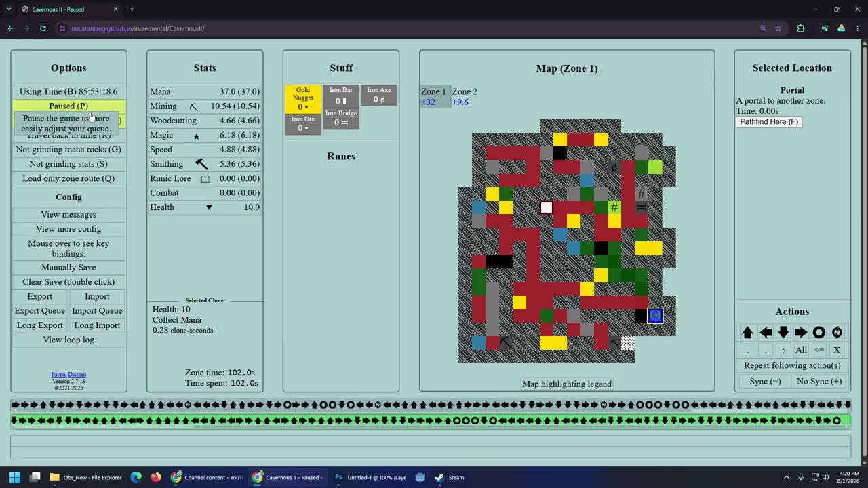
Task: Click the Runic Lore stat row
Action: pyautogui.click(x=205, y=178)
